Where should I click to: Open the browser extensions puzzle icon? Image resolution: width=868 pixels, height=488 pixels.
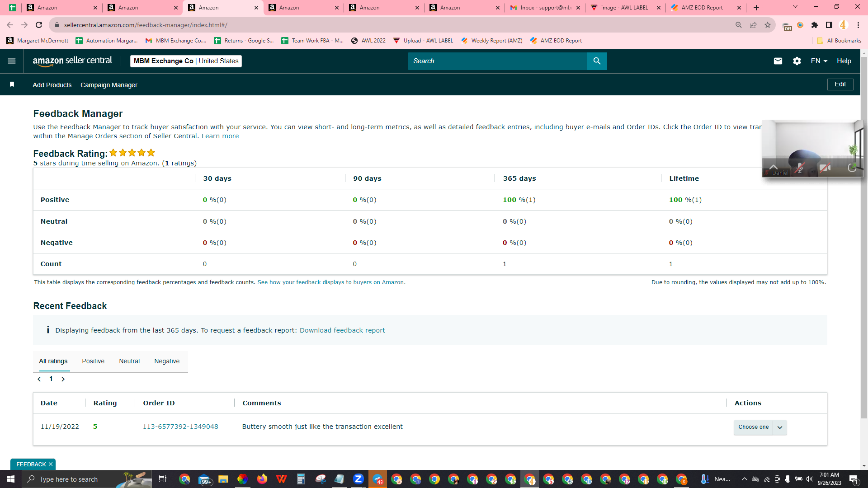[x=815, y=25]
